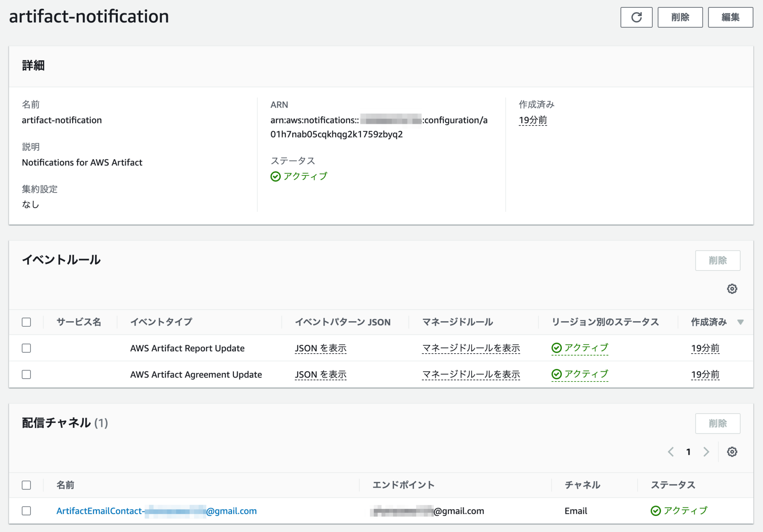Open the ArtifactEmailContact email link
Screen dimensions: 763x532
(156, 511)
